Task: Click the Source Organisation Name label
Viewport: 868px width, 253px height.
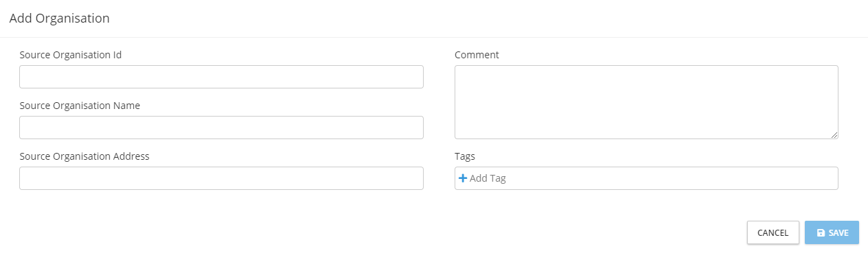Action: [80, 106]
